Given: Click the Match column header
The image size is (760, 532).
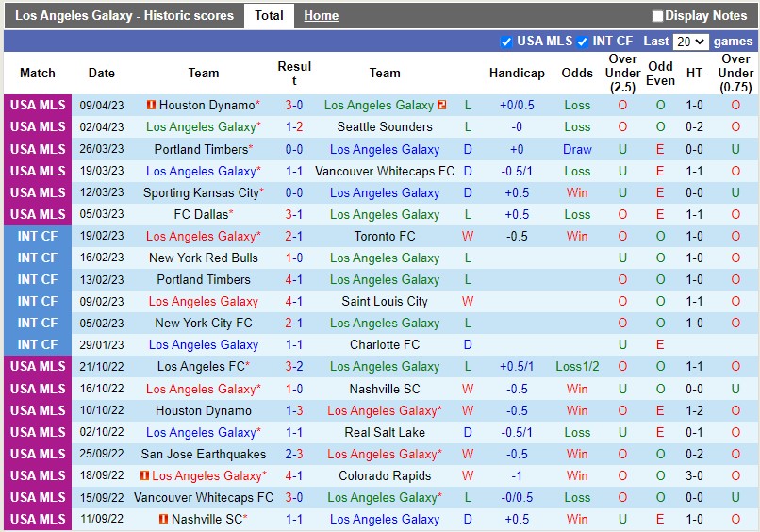Looking at the screenshot, I should point(38,73).
